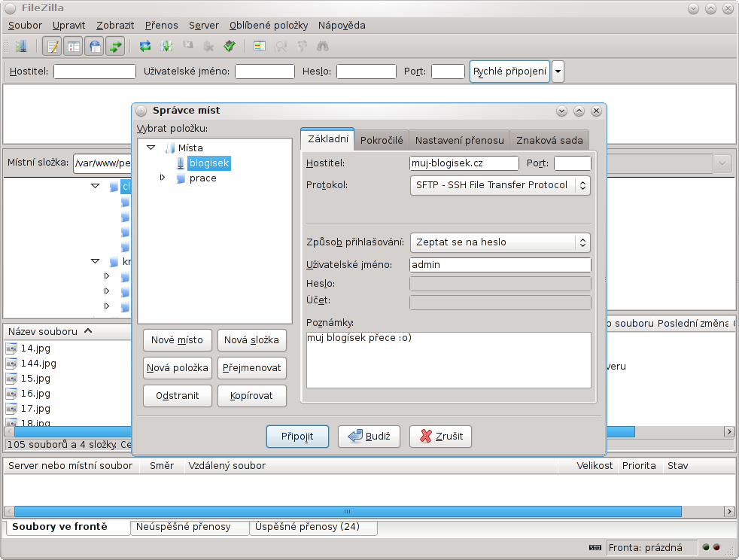The image size is (739, 560).
Task: Toggle processing of transfer queue icon
Action: (166, 46)
